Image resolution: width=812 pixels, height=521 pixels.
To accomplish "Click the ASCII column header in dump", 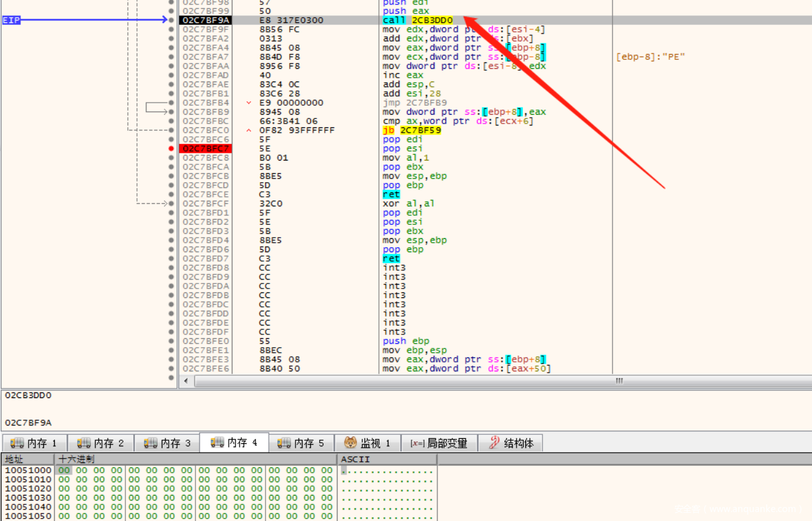I will coord(355,459).
